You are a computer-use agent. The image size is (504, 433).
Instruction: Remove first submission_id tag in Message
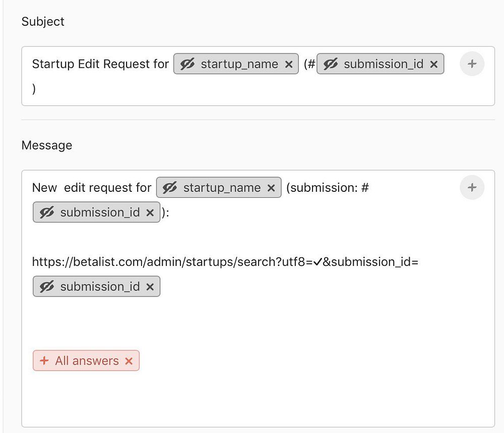click(x=150, y=212)
